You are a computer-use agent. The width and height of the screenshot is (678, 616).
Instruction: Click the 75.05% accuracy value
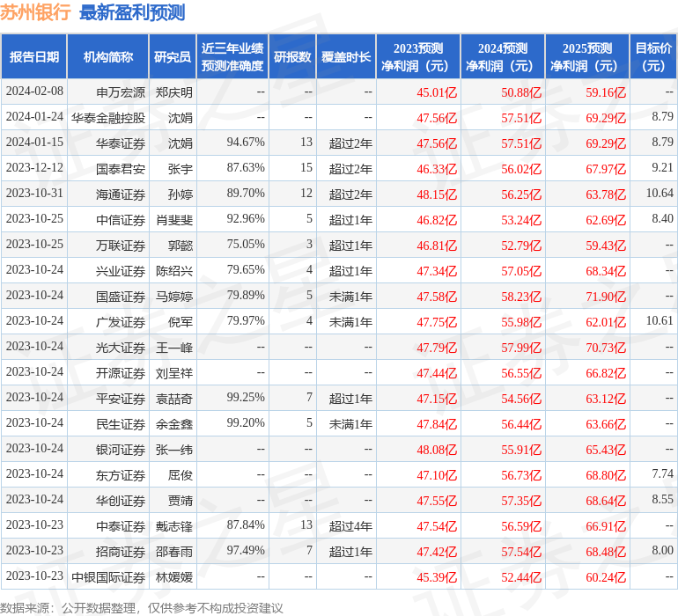(x=246, y=245)
